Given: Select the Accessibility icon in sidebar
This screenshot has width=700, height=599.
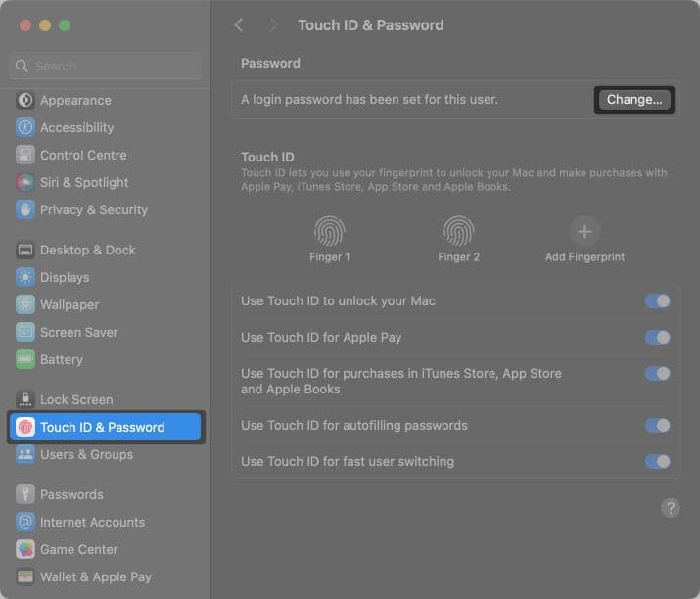Looking at the screenshot, I should click(25, 127).
